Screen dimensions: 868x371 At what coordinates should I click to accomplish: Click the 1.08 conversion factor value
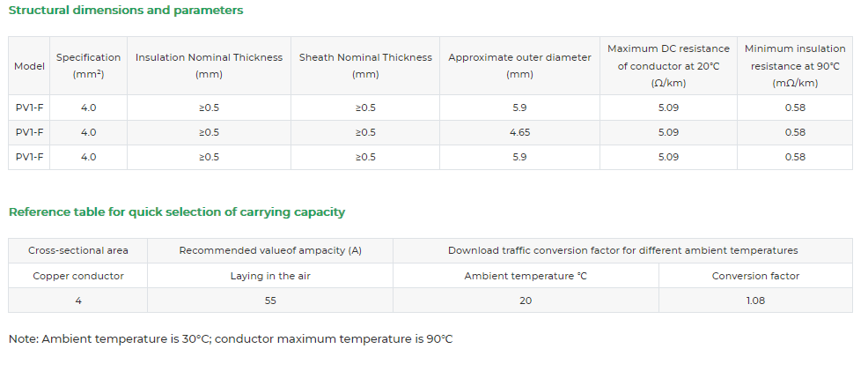755,301
